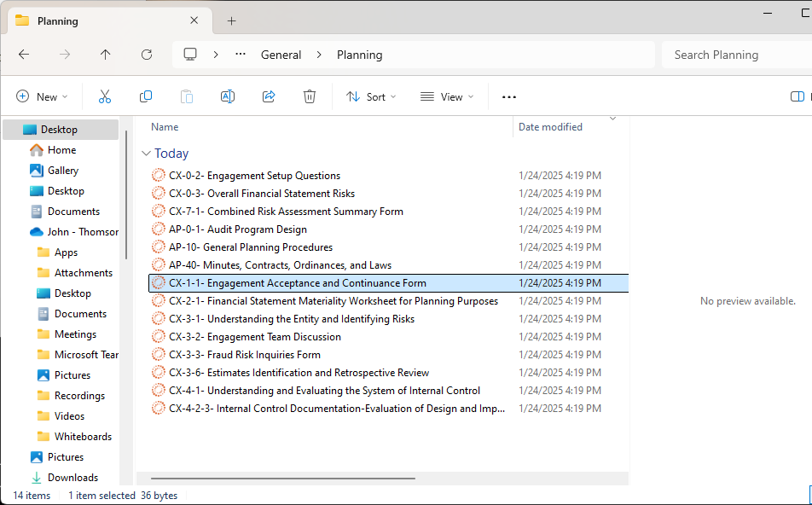812x505 pixels.
Task: Open the See more ellipsis menu
Action: (x=509, y=97)
